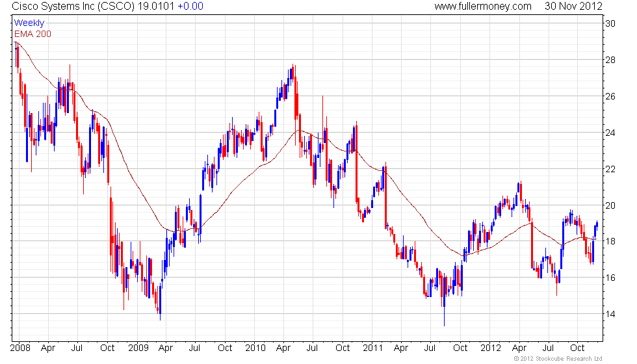The image size is (637, 364).
Task: Click the 'Apr' label following 2008
Action: coord(48,348)
